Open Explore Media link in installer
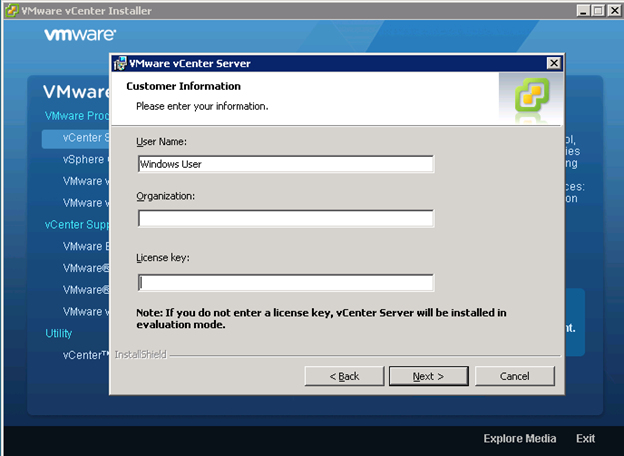This screenshot has width=624, height=456. [x=520, y=438]
